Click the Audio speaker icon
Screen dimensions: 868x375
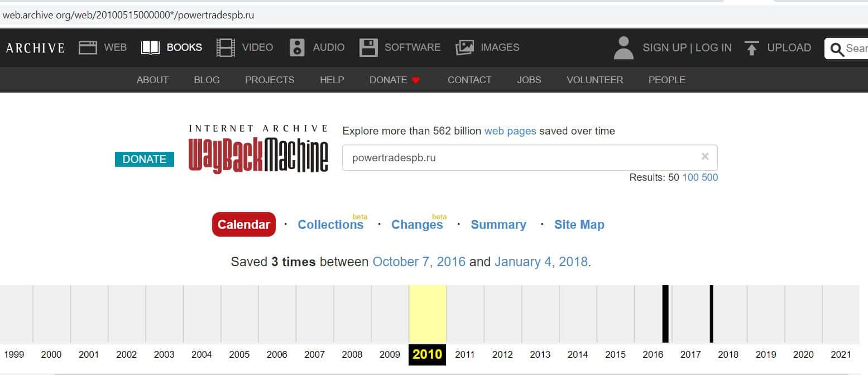tap(297, 47)
